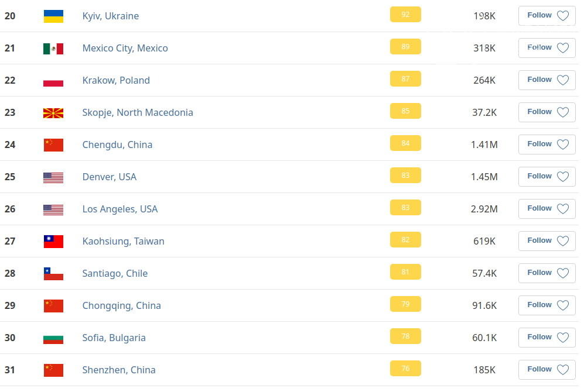584x392 pixels.
Task: Click the North Macedonia flag icon
Action: coord(53,113)
